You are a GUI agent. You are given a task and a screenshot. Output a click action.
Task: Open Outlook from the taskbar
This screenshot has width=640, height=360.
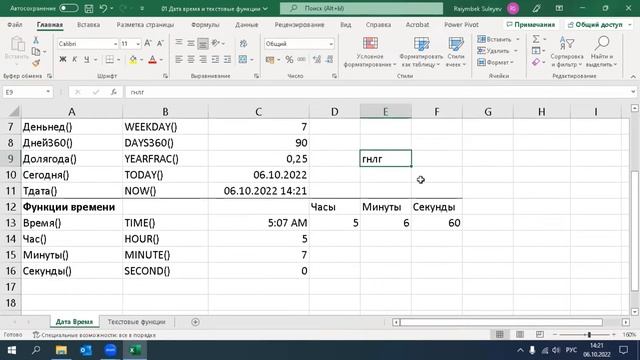[x=86, y=350]
